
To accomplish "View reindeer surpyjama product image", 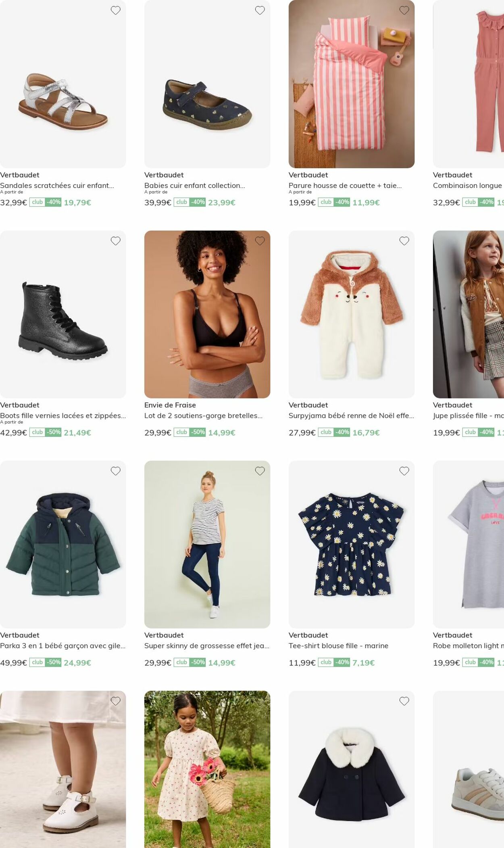I will point(351,314).
